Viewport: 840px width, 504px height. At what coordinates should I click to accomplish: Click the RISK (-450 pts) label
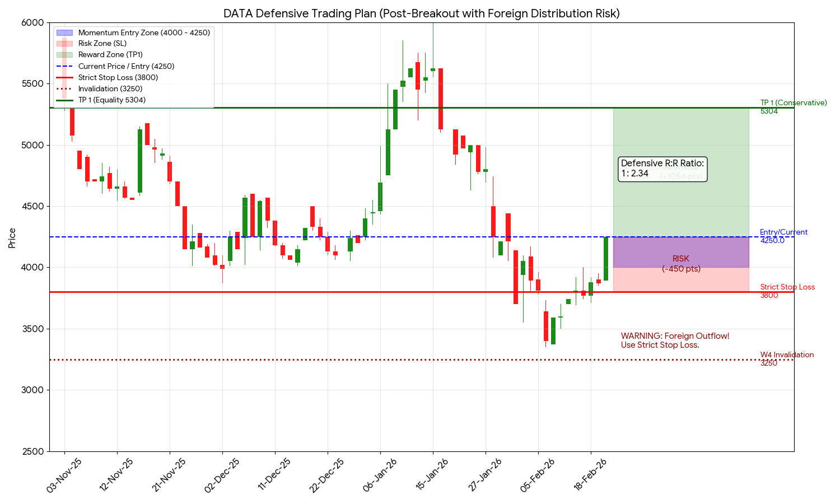[681, 264]
